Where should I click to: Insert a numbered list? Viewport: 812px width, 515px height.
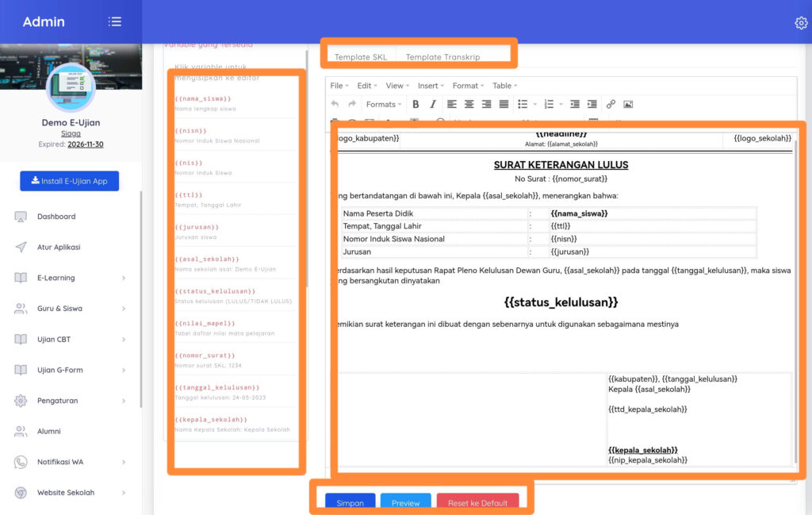tap(549, 104)
